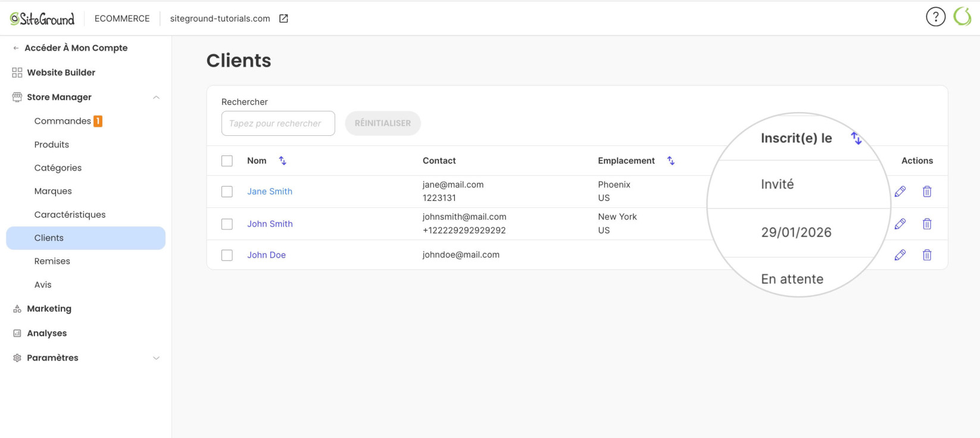Viewport: 980px width, 438px height.
Task: Click the Website Builder grid icon
Action: 17,73
